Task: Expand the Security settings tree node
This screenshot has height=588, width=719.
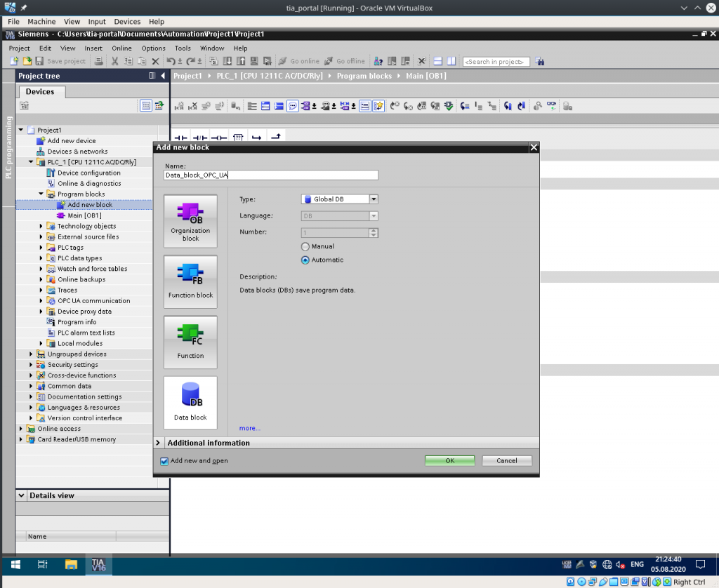Action: (31, 365)
